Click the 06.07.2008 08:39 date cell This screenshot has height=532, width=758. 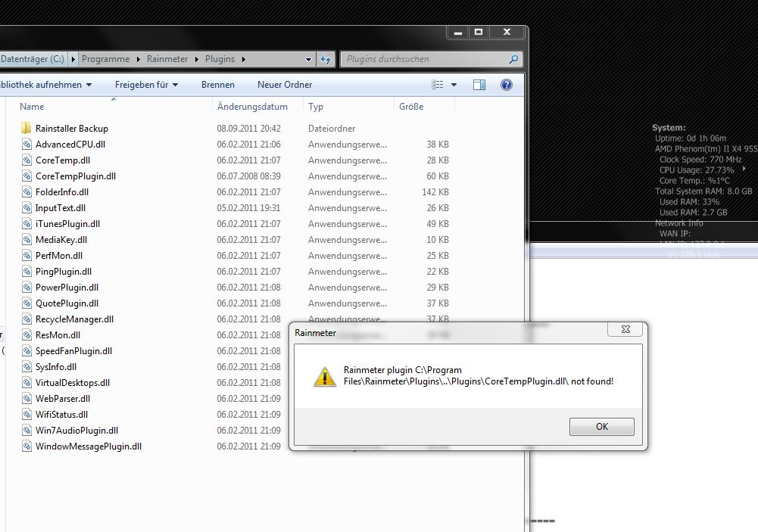pyautogui.click(x=248, y=176)
